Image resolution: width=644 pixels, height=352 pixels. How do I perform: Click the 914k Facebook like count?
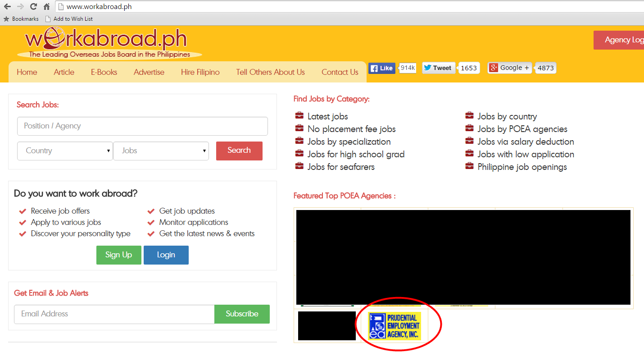tap(408, 68)
